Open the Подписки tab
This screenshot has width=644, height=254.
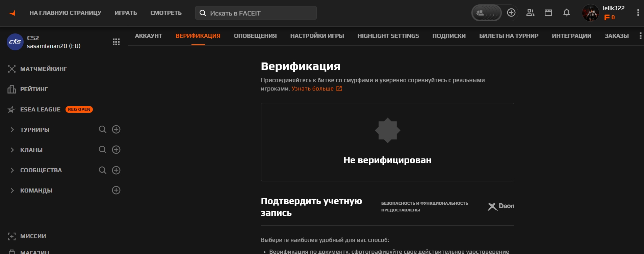[x=449, y=36]
